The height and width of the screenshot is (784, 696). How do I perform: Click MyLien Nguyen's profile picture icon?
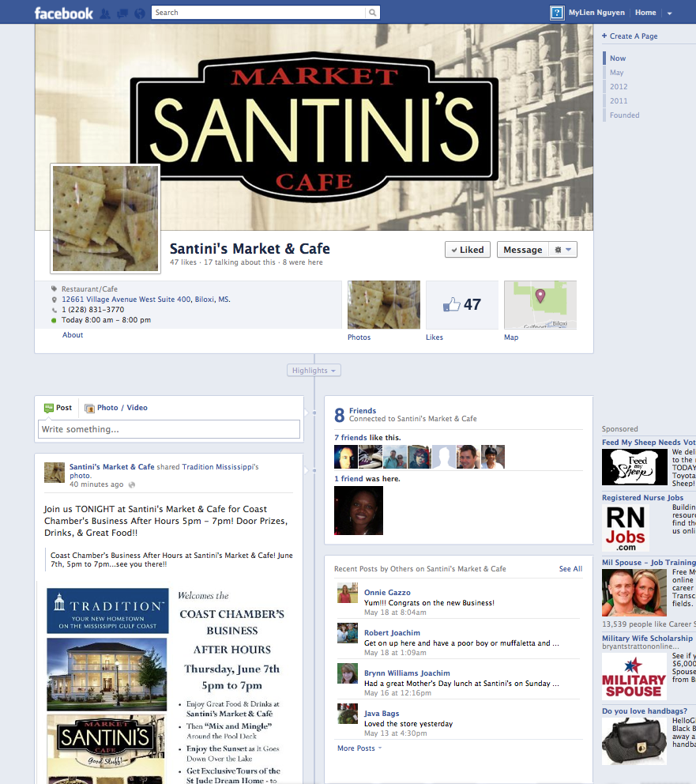(557, 13)
